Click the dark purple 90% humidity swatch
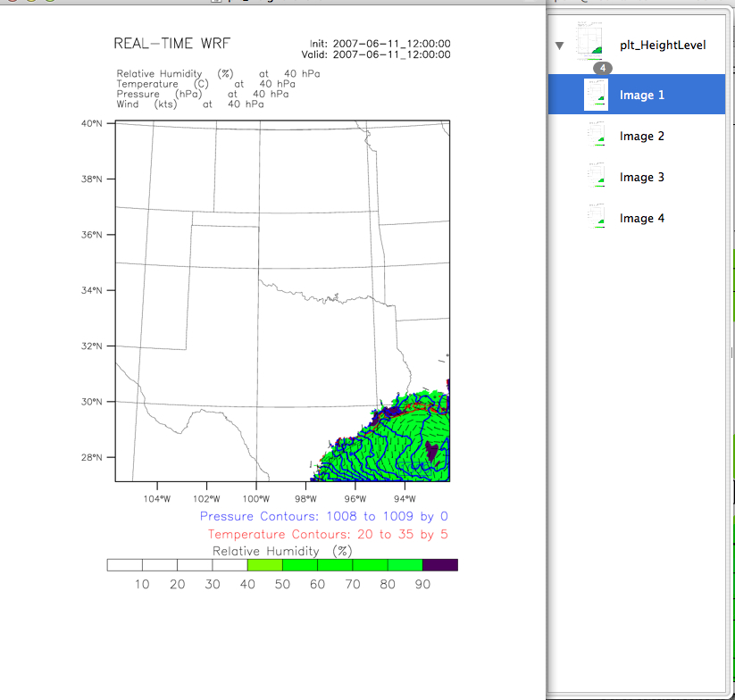 [439, 565]
